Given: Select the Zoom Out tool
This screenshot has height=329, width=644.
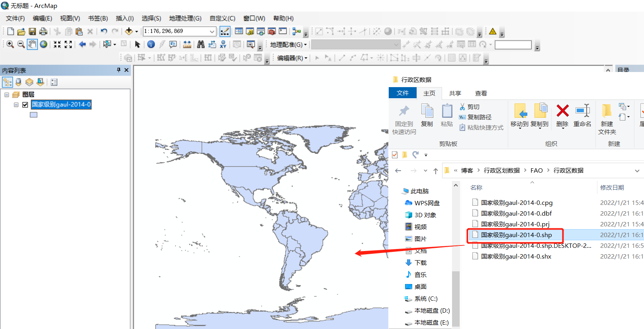Looking at the screenshot, I should coord(21,44).
